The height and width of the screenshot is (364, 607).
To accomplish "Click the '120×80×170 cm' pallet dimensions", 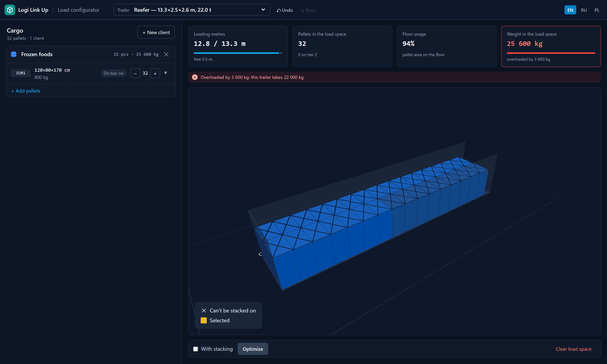I will (52, 70).
